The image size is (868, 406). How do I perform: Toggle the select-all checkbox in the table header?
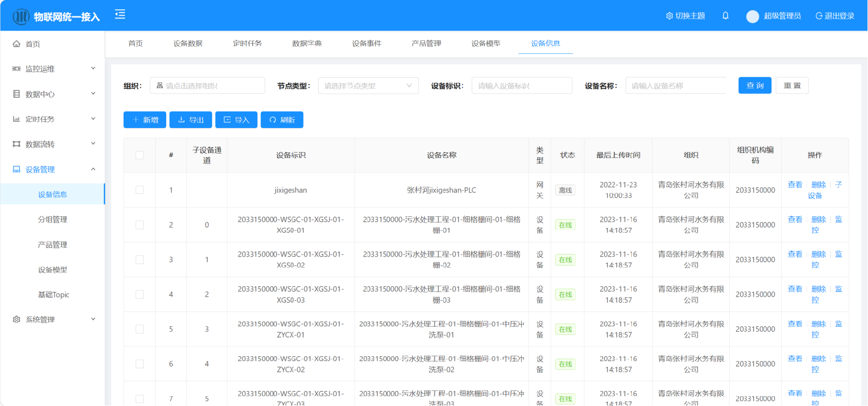pos(140,155)
